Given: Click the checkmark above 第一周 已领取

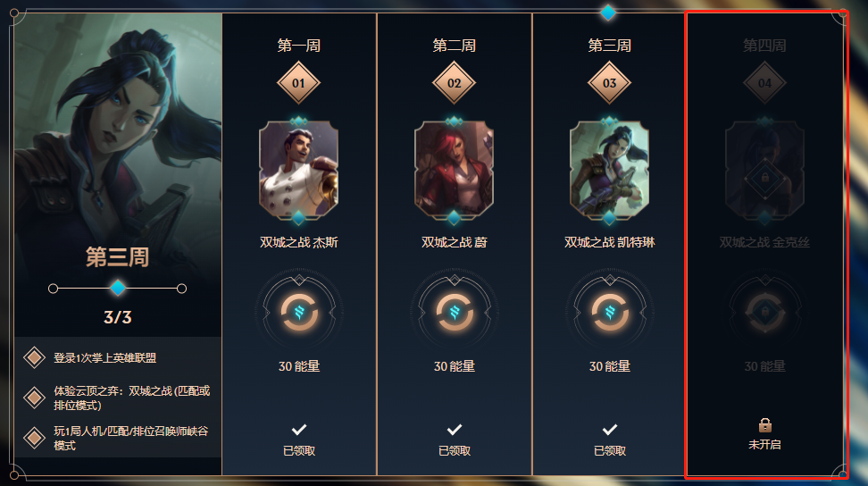Looking at the screenshot, I should 299,430.
